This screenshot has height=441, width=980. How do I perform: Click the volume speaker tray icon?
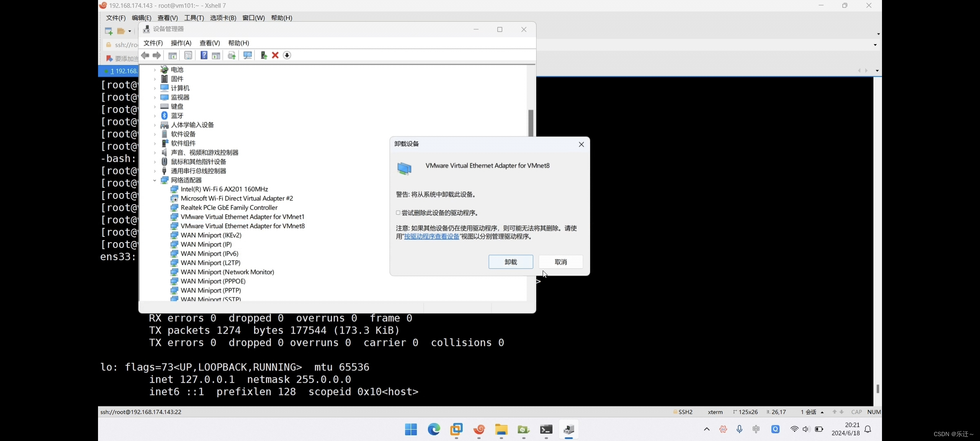coord(806,430)
